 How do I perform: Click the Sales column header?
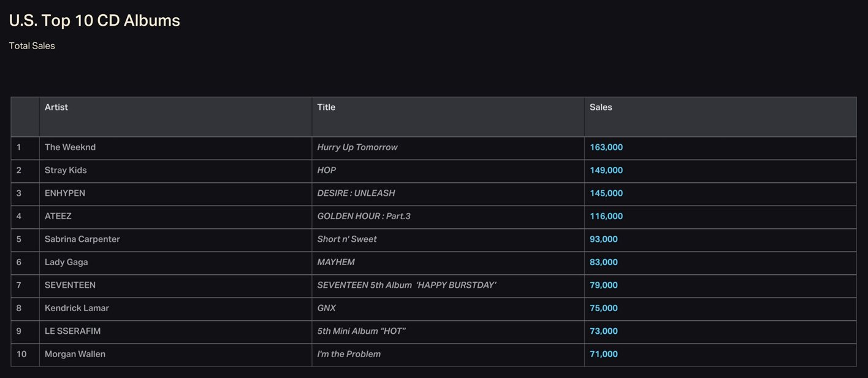click(720, 117)
